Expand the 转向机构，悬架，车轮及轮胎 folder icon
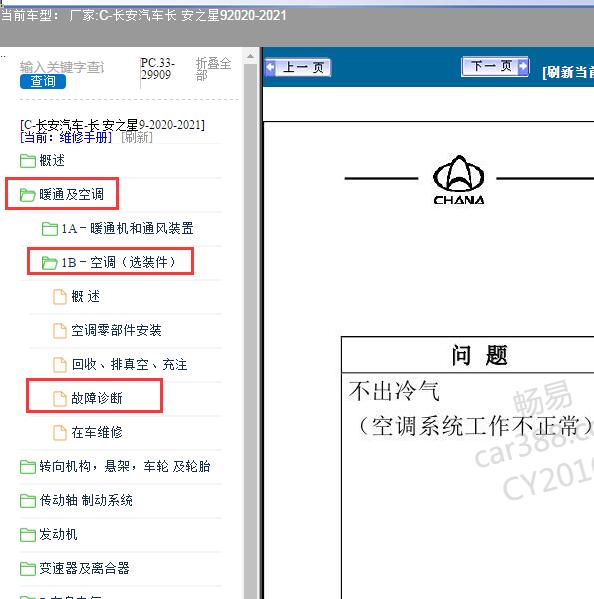The image size is (594, 599). click(x=28, y=467)
